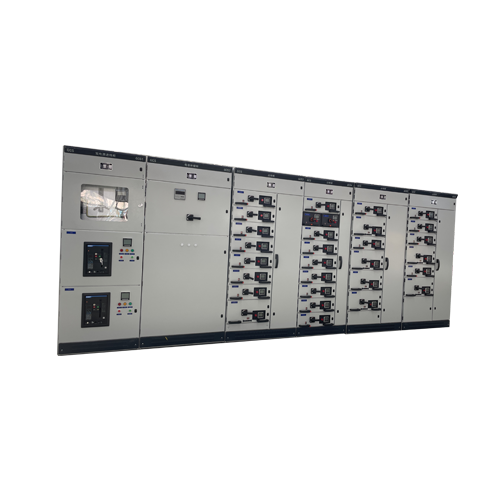
Task: Click the nameplate atop the second cabinet
Action: [x=191, y=176]
